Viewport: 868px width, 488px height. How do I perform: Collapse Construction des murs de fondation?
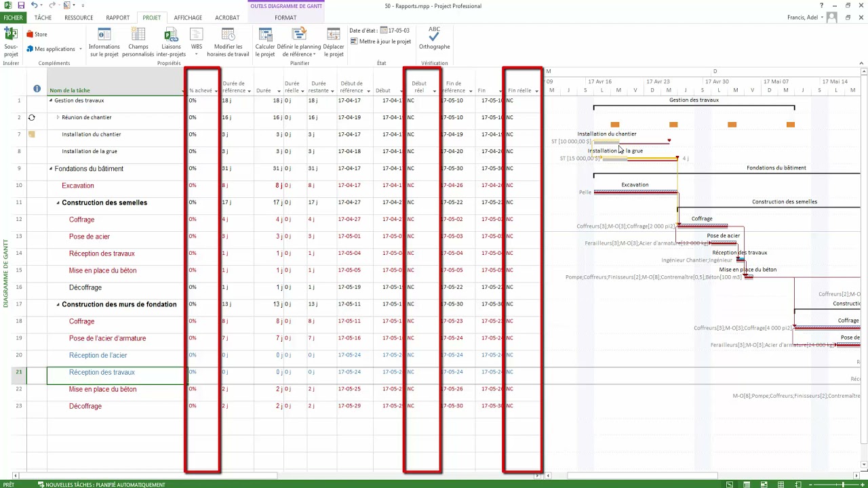tap(58, 304)
